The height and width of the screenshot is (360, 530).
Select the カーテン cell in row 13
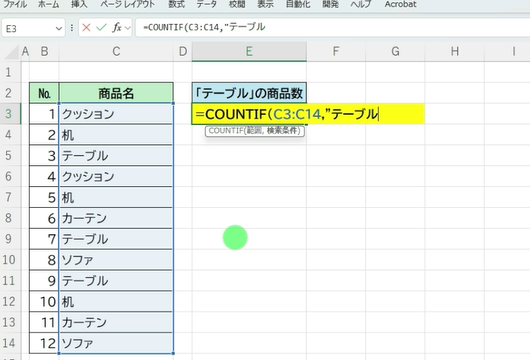pos(116,322)
